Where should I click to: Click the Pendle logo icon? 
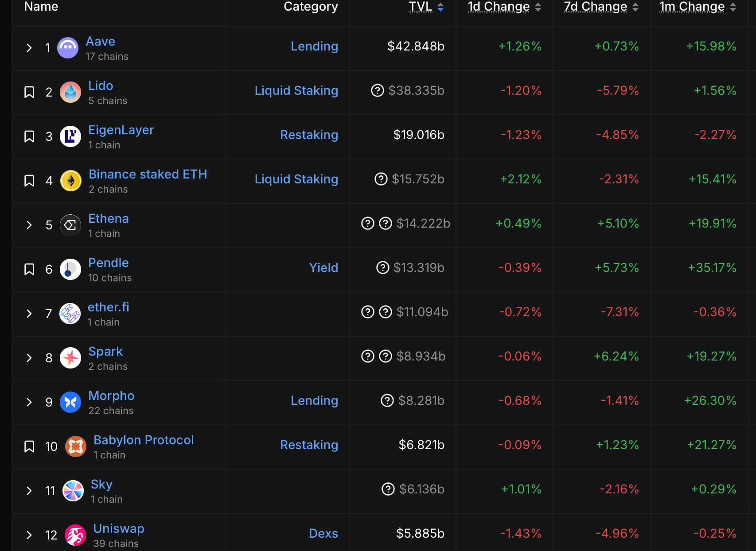pyautogui.click(x=70, y=269)
